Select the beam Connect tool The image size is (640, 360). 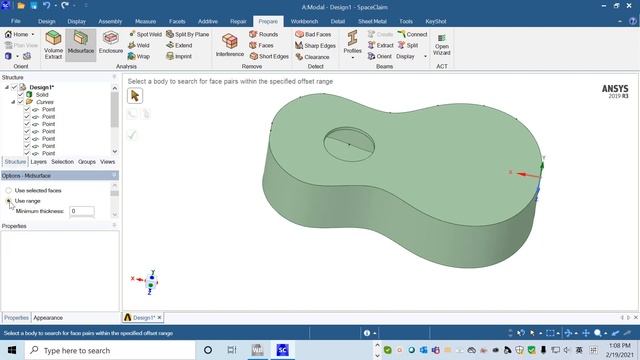tap(413, 34)
